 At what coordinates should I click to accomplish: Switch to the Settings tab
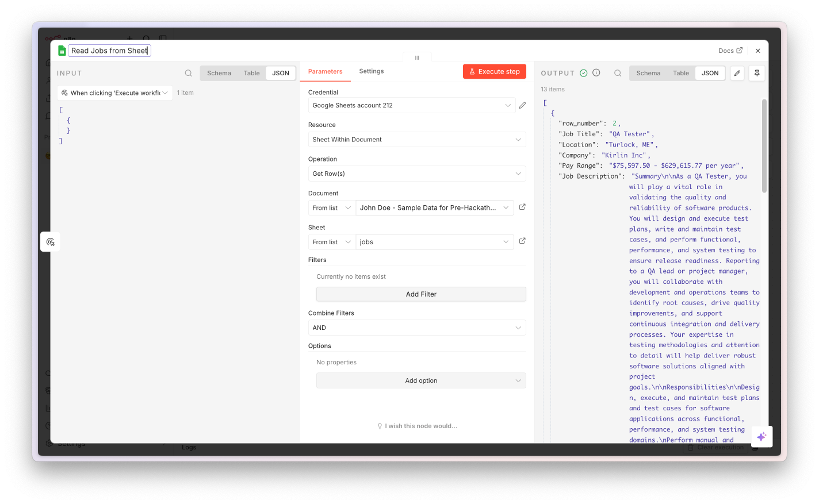pos(372,71)
